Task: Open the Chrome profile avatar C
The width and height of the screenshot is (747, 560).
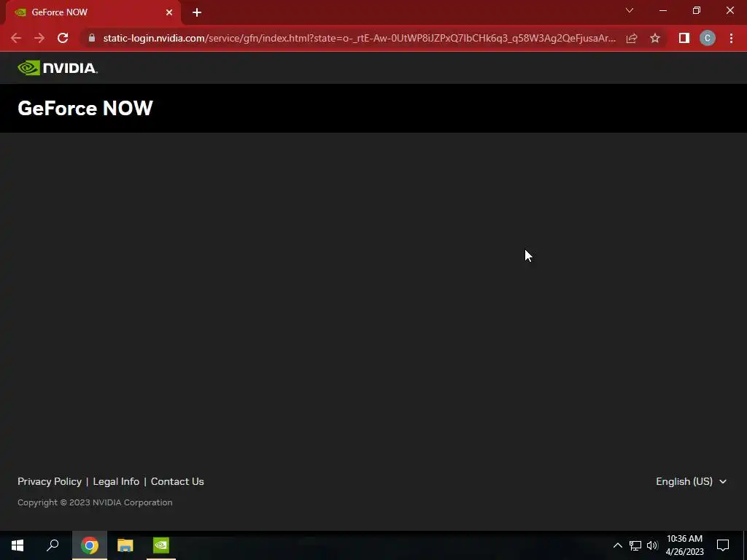Action: 708,38
